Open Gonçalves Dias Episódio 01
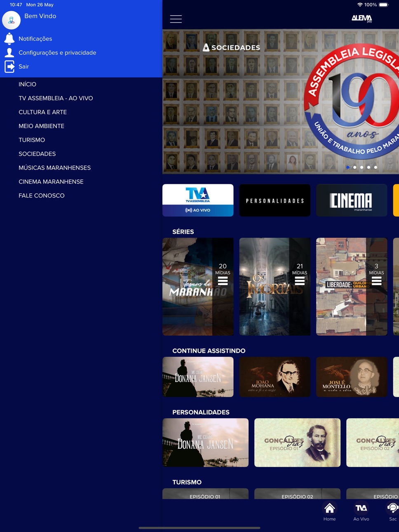Screen dimensions: 399x532 (297, 443)
